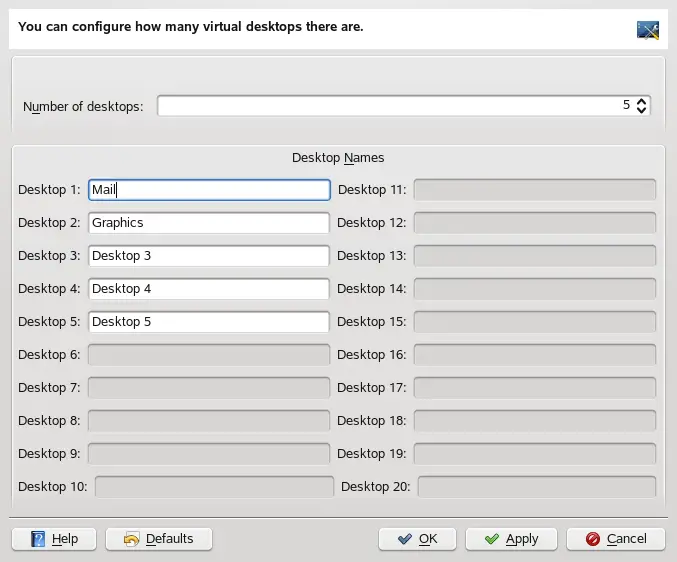Click the Desktop Names group label
The width and height of the screenshot is (677, 562).
click(x=338, y=158)
